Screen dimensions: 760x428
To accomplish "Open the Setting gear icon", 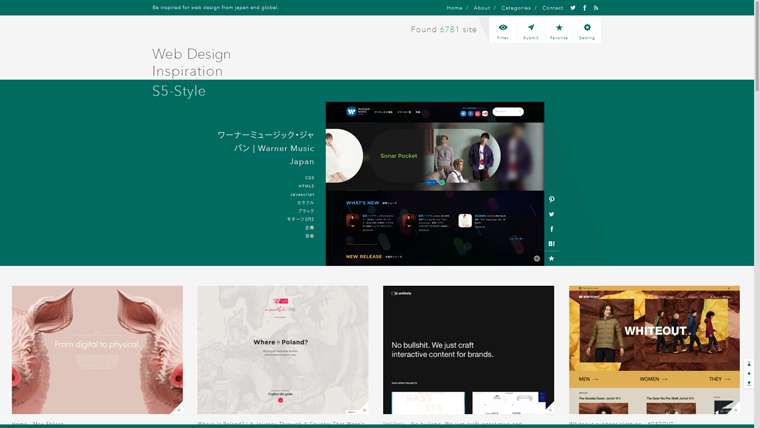I will (587, 28).
